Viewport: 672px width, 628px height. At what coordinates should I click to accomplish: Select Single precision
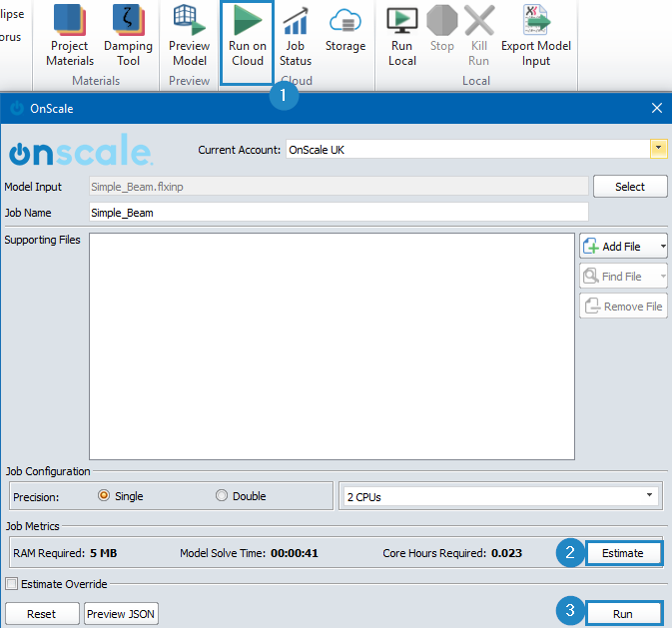[x=104, y=495]
